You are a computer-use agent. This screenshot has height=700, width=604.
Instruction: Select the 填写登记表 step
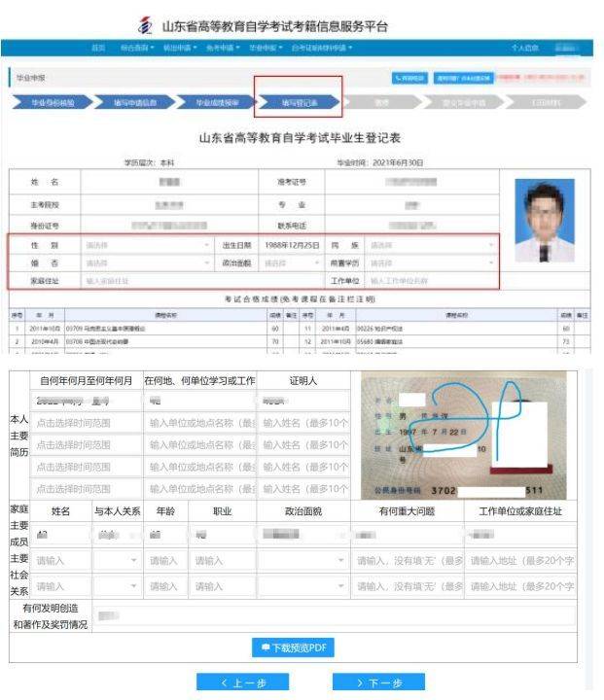point(300,103)
